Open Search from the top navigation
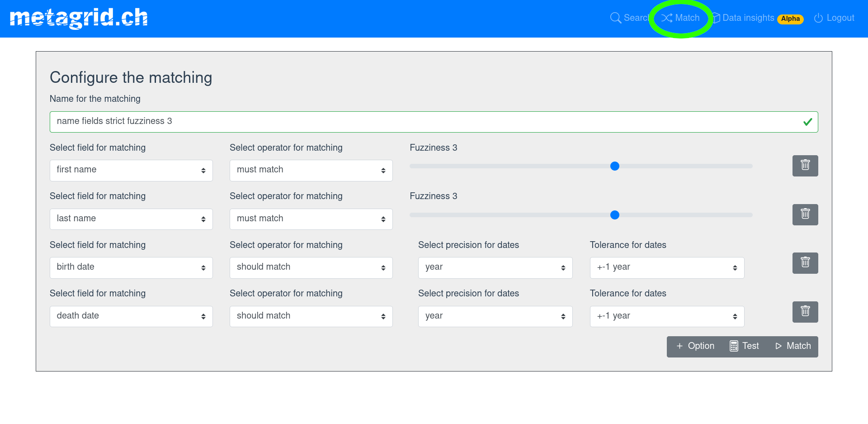 point(629,18)
